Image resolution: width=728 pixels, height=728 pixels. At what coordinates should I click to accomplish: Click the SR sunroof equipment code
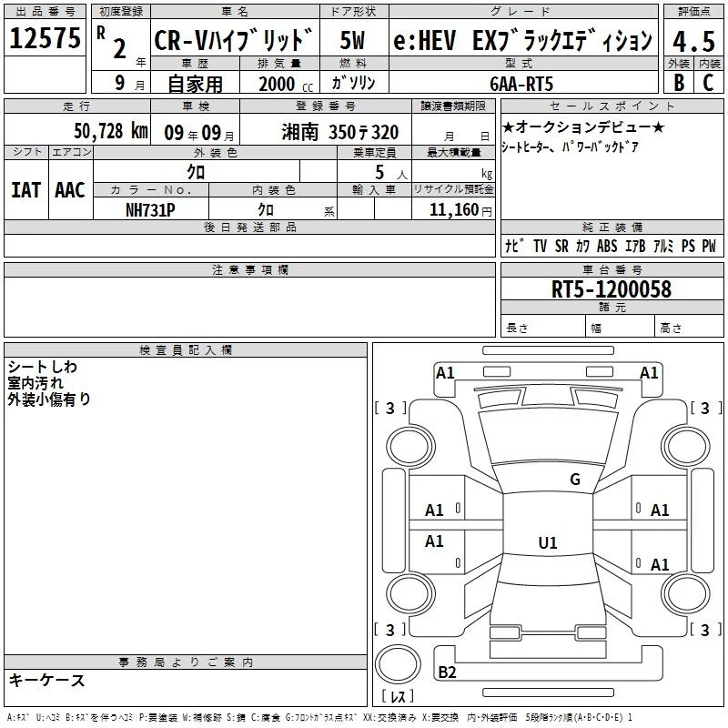click(x=561, y=247)
